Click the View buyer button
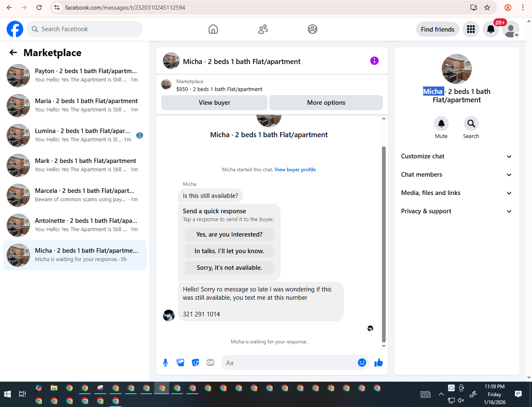This screenshot has height=407, width=532. [214, 103]
